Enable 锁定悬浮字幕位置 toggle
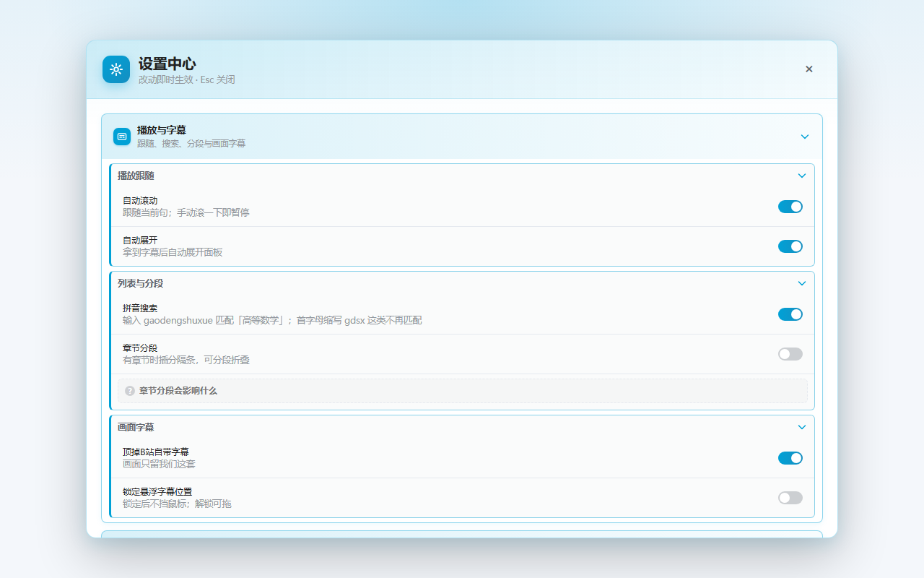This screenshot has width=924, height=578. [790, 498]
